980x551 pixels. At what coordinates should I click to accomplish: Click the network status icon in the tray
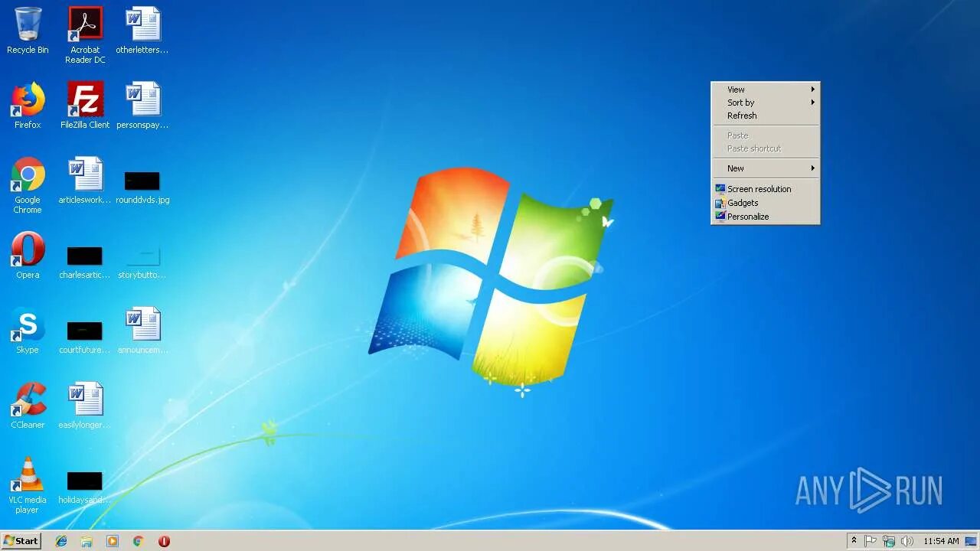pos(889,541)
